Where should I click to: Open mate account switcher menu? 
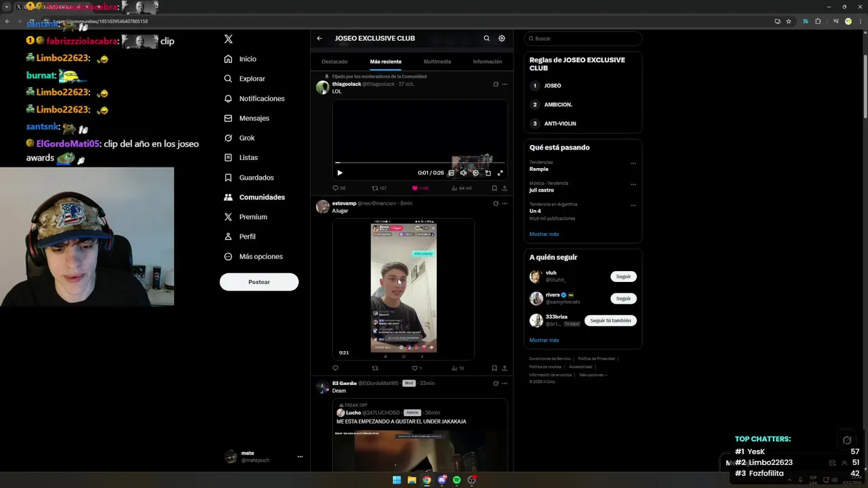264,457
